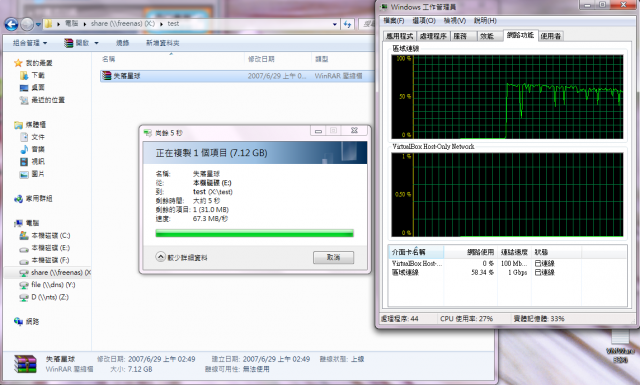
Task: Open the 音樂 library in the sidebar
Action: click(33, 149)
